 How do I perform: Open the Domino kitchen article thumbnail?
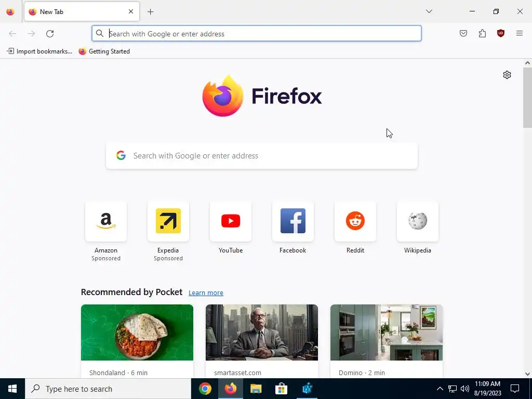coord(387,332)
